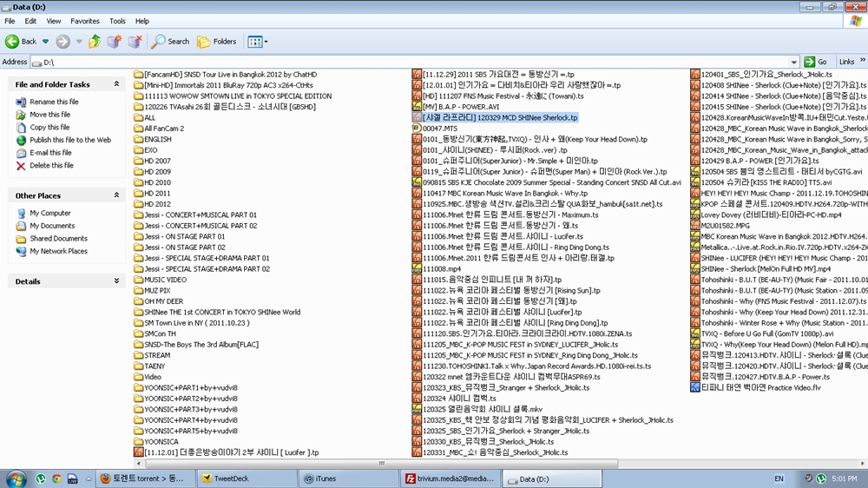Click the Back navigation arrow icon
The height and width of the screenshot is (488, 868).
pyautogui.click(x=11, y=41)
